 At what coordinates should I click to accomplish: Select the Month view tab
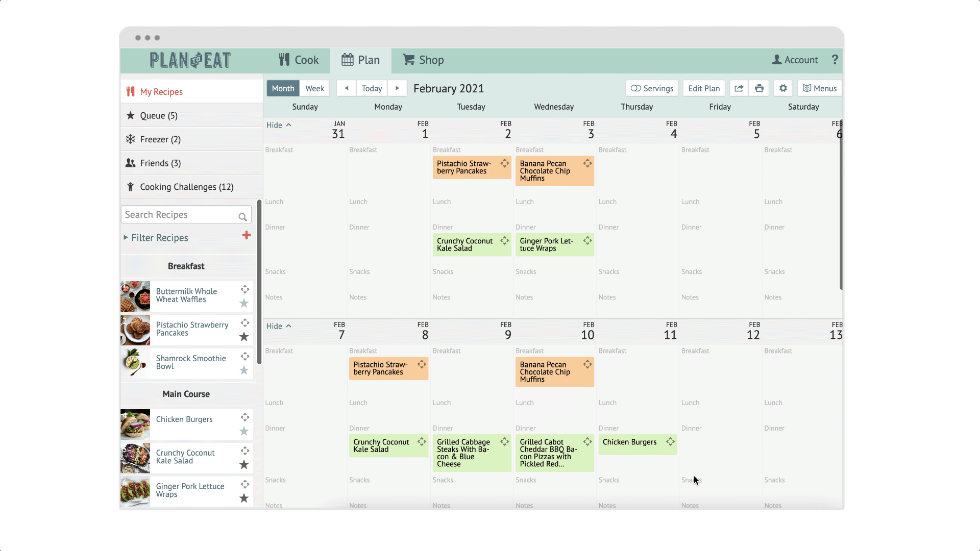283,88
